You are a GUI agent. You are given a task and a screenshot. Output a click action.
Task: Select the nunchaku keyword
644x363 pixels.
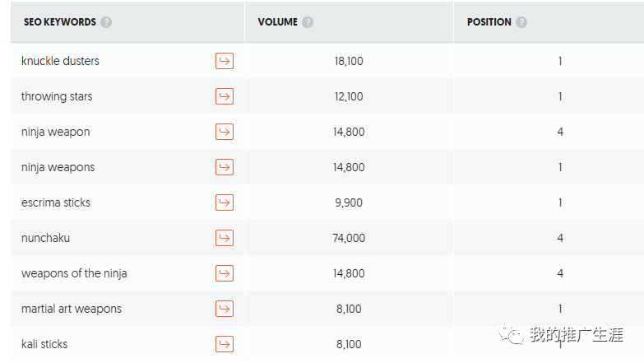pyautogui.click(x=45, y=238)
